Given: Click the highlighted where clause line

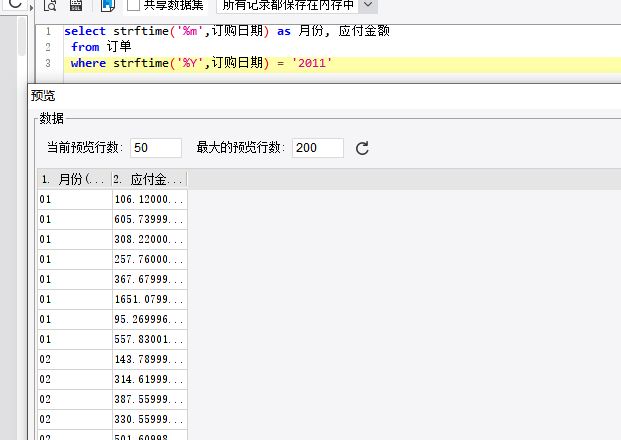Looking at the screenshot, I should coord(342,63).
